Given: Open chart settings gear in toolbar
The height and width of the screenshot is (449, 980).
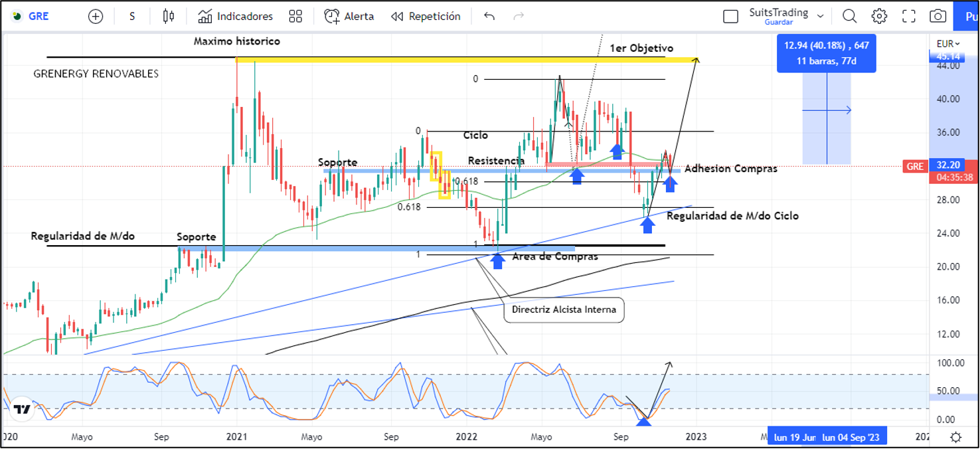Looking at the screenshot, I should pos(879,17).
